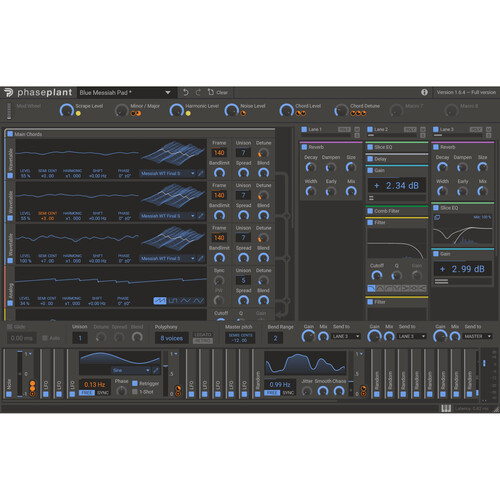
Task: Click the Lane 2 title label
Action: (381, 129)
